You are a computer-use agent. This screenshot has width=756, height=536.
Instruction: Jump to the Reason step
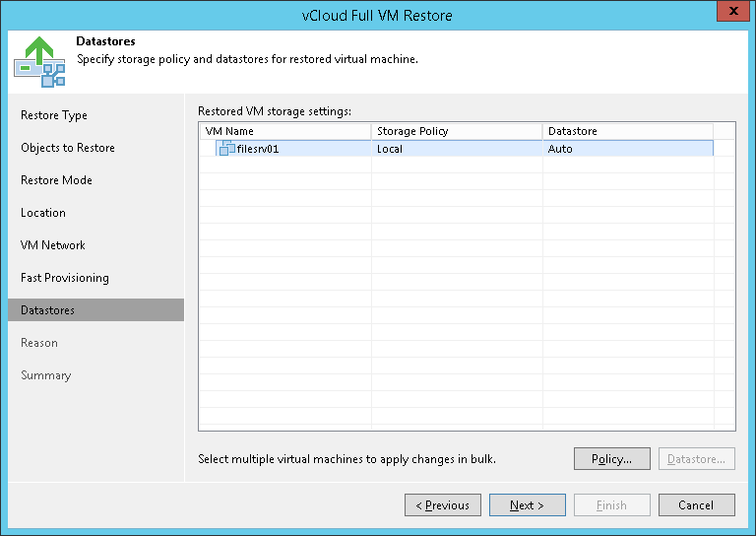(39, 343)
